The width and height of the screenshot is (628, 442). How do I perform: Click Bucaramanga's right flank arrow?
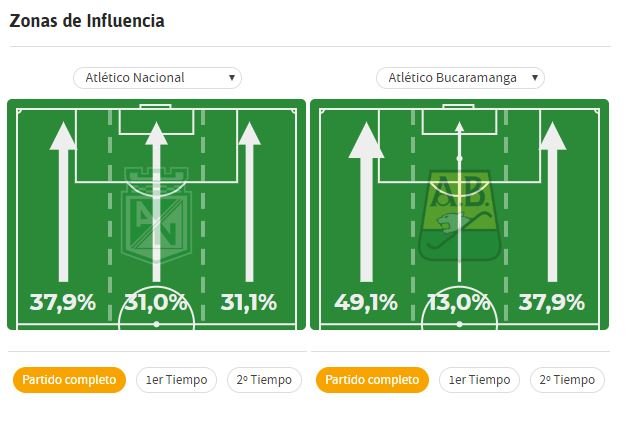click(552, 202)
